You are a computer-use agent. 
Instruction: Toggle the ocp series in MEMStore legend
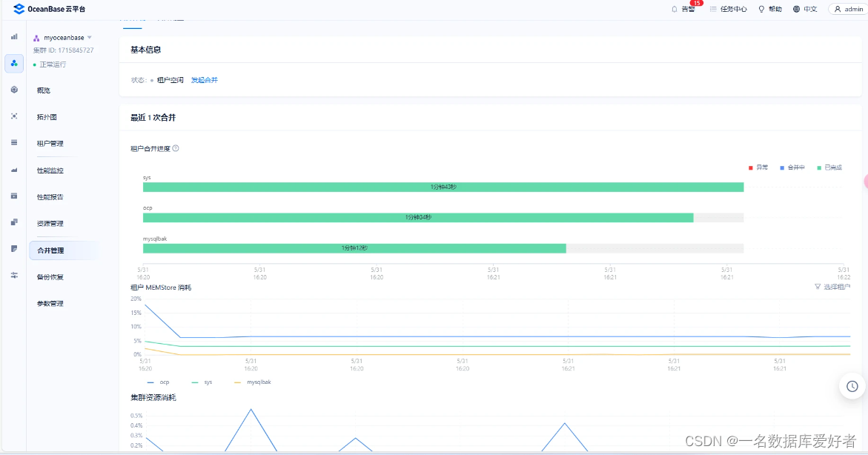click(x=159, y=382)
